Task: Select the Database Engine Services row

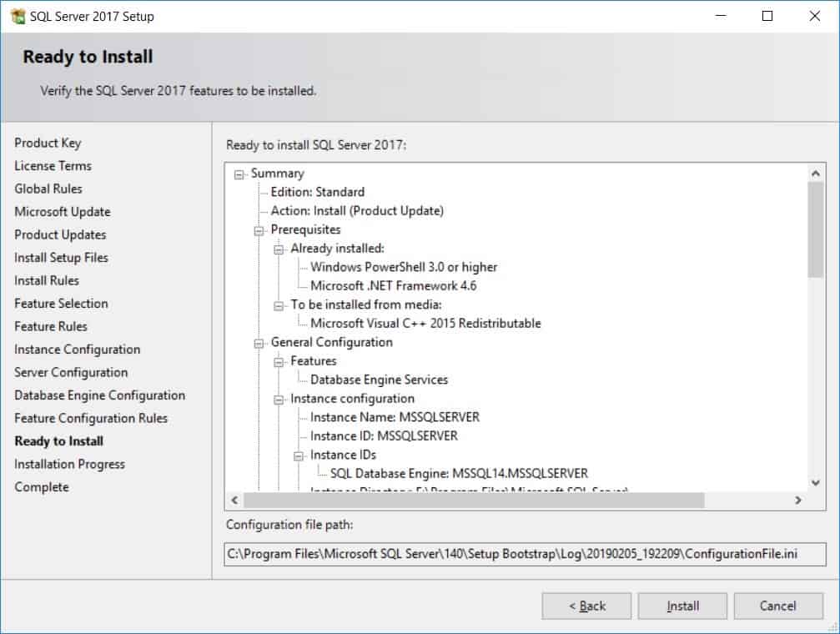Action: tap(380, 380)
